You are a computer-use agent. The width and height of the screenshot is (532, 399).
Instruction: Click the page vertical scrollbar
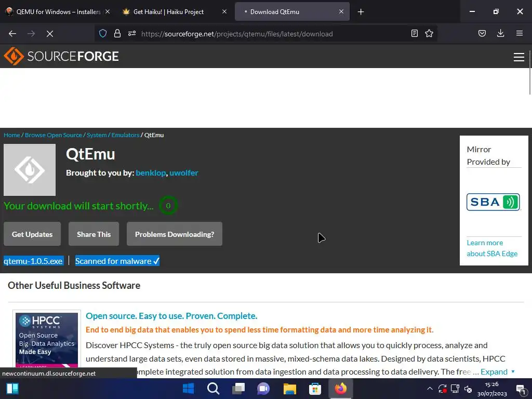529,73
